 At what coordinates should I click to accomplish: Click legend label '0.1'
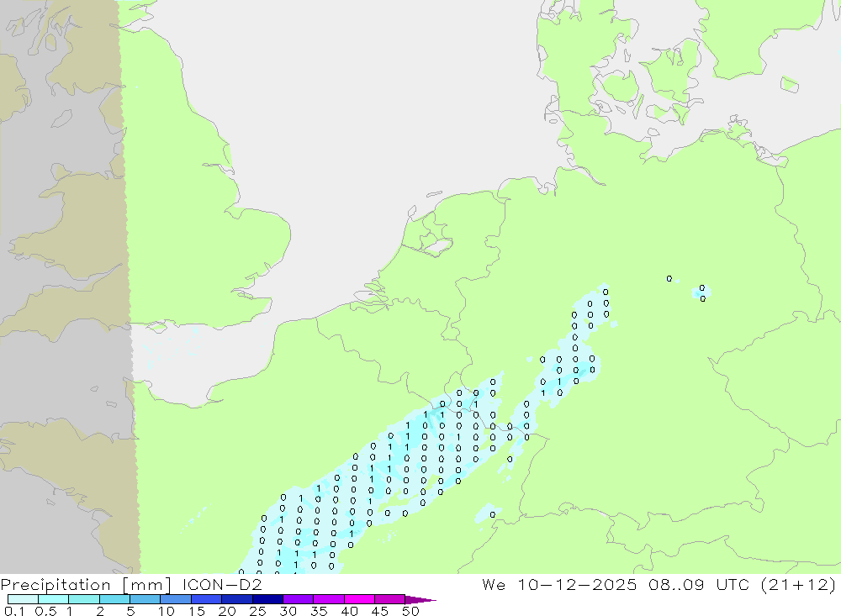click(x=14, y=611)
